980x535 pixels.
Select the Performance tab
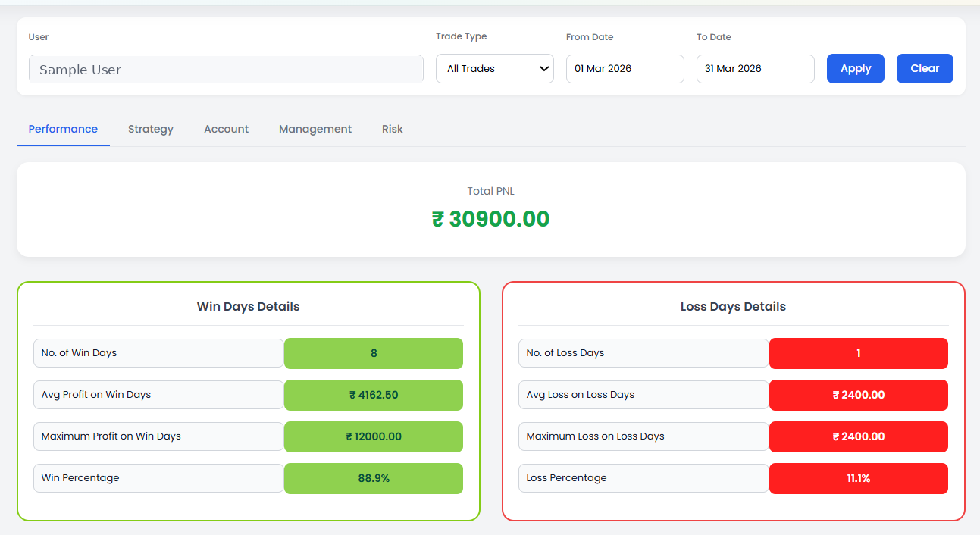click(x=63, y=129)
